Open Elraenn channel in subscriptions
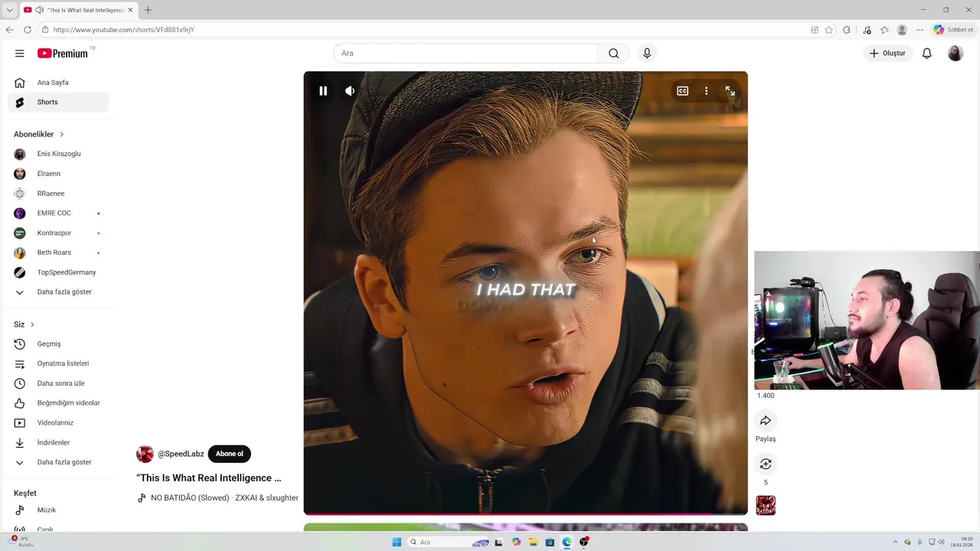Screen dimensions: 980x551 pos(58,174)
